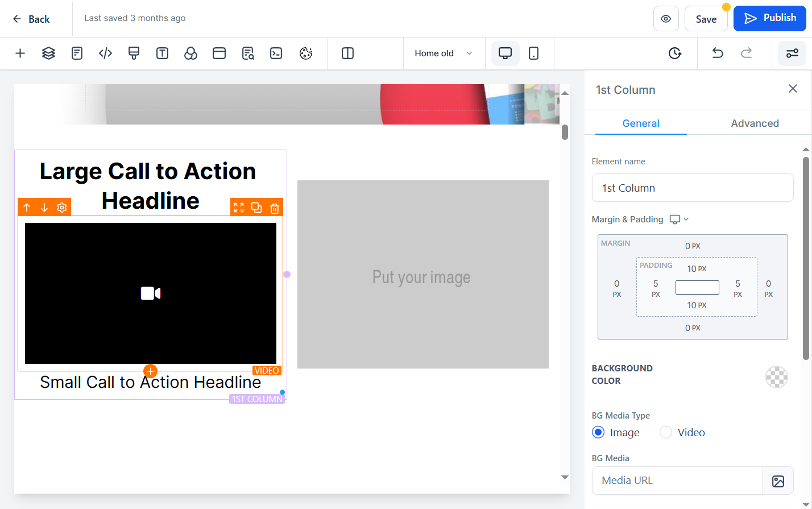Switch to mobile view
Viewport: 812px width, 509px height.
(533, 53)
